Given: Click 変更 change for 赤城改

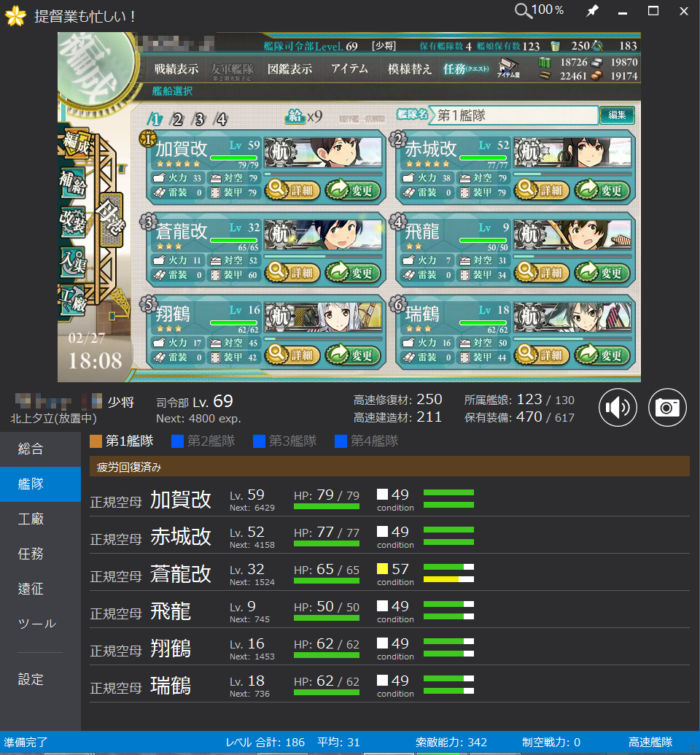Looking at the screenshot, I should (x=604, y=190).
